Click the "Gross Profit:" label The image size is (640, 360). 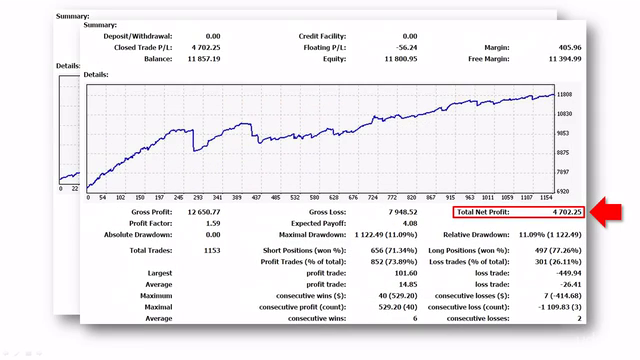[x=152, y=212]
